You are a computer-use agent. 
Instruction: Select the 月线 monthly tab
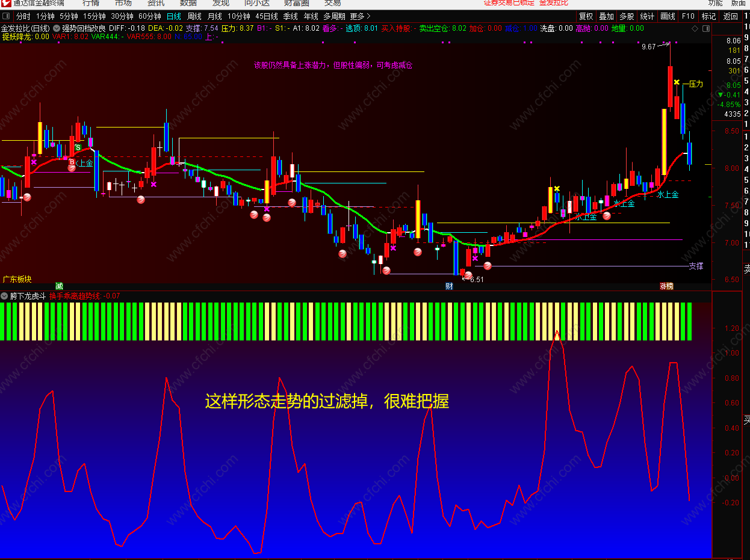[x=214, y=16]
